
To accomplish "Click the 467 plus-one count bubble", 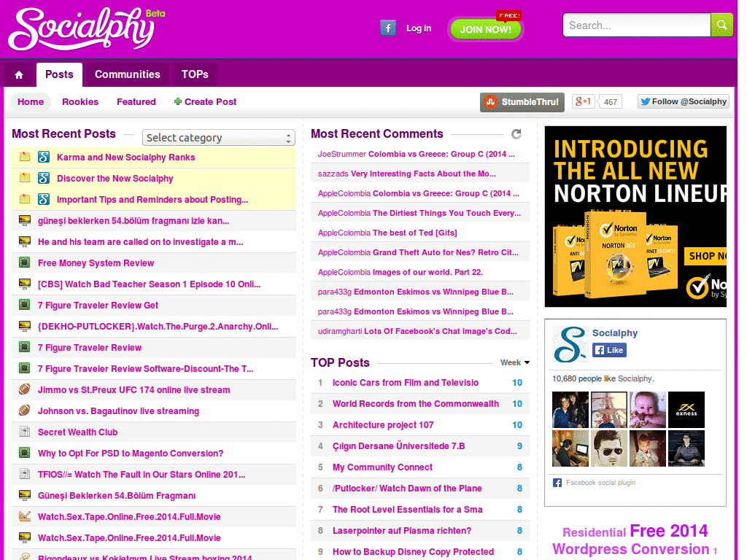I will pos(611,102).
